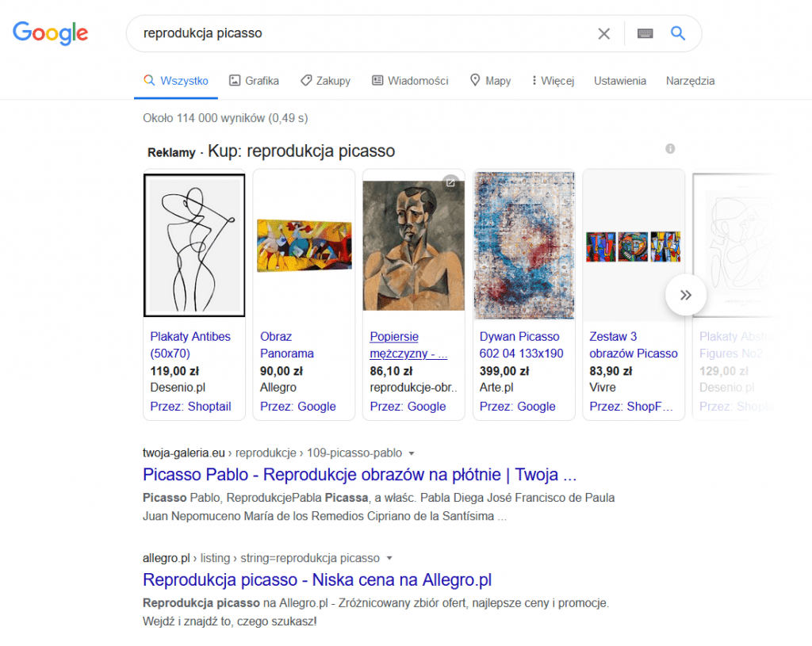The width and height of the screenshot is (812, 646).
Task: Open the on-screen keyboard icon
Action: [645, 33]
